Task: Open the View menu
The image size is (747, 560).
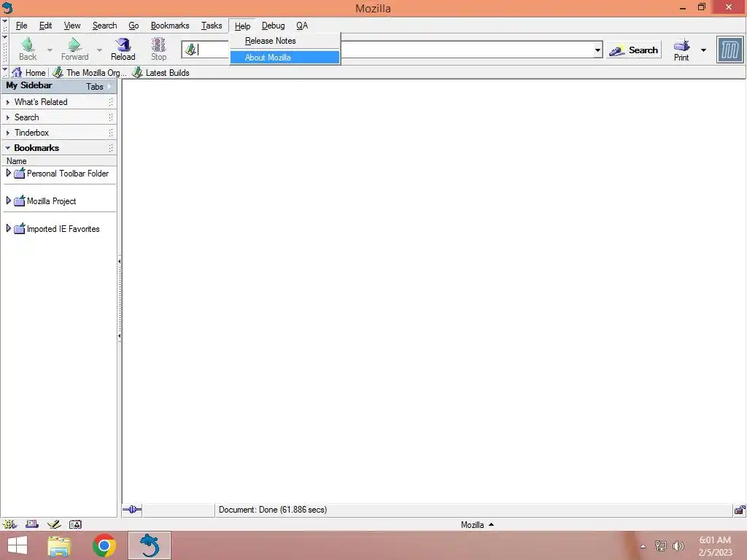Action: pyautogui.click(x=72, y=26)
